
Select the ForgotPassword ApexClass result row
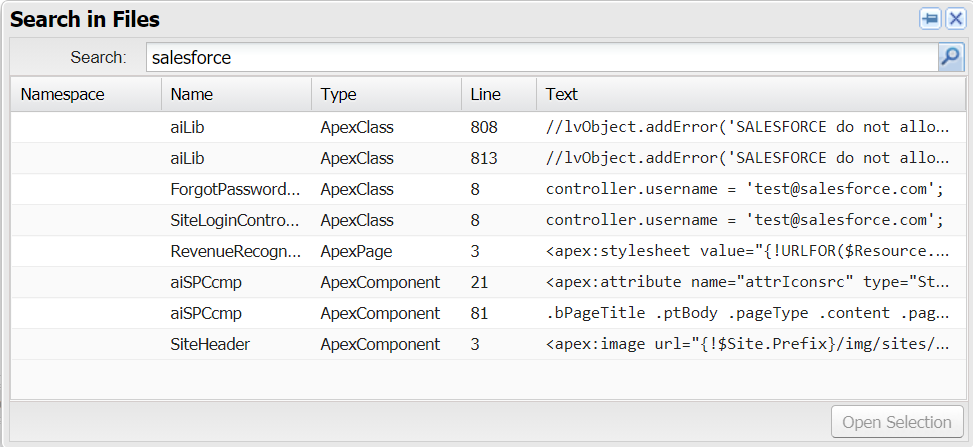coord(235,189)
